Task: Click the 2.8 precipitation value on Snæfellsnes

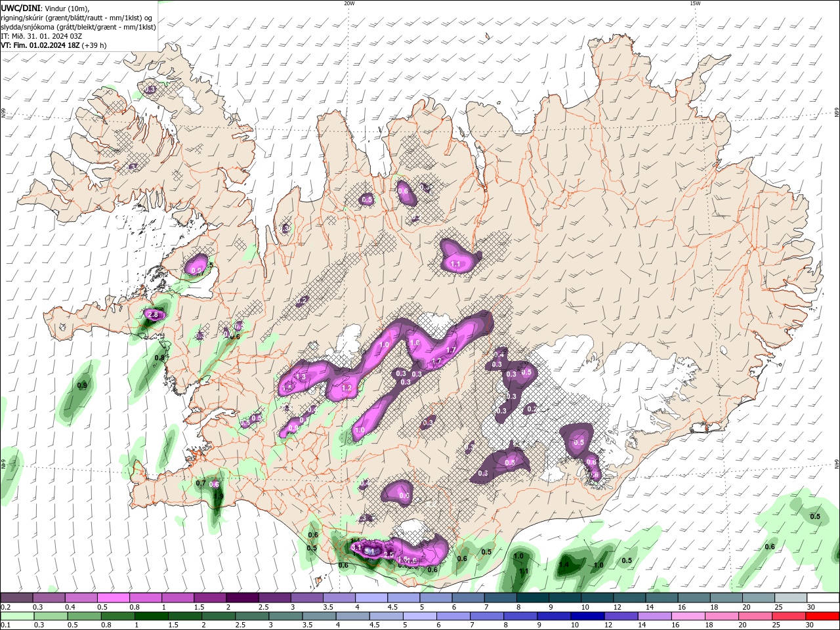Action: click(x=154, y=315)
